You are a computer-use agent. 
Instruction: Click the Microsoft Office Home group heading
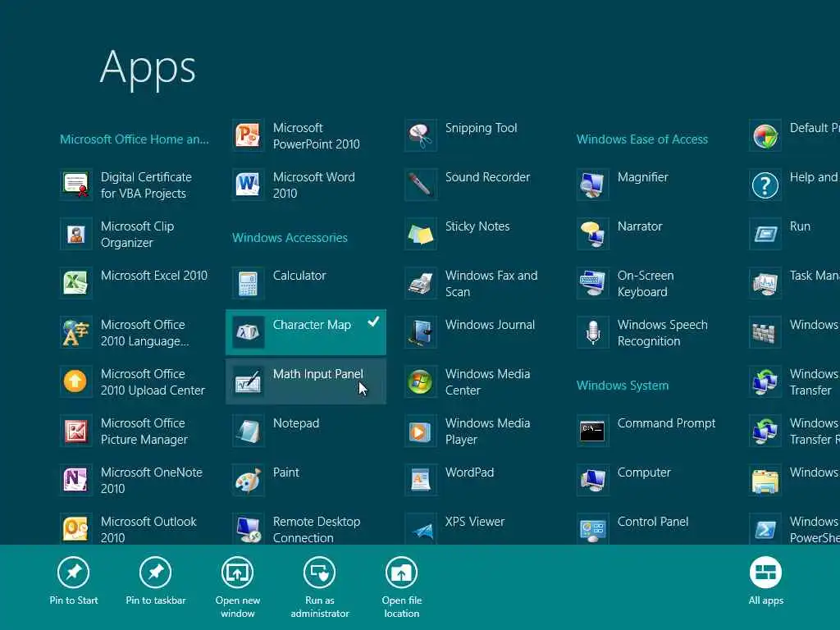pos(135,139)
